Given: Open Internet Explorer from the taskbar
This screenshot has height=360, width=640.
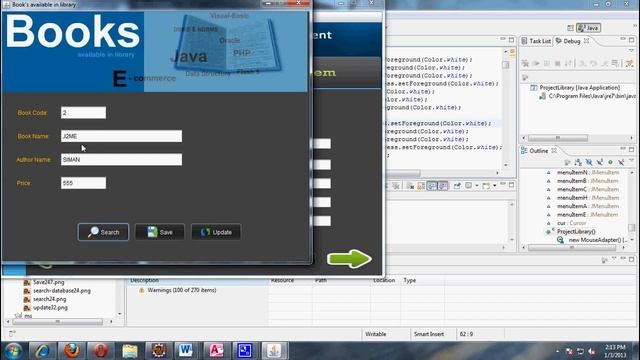Looking at the screenshot, I should 42,351.
